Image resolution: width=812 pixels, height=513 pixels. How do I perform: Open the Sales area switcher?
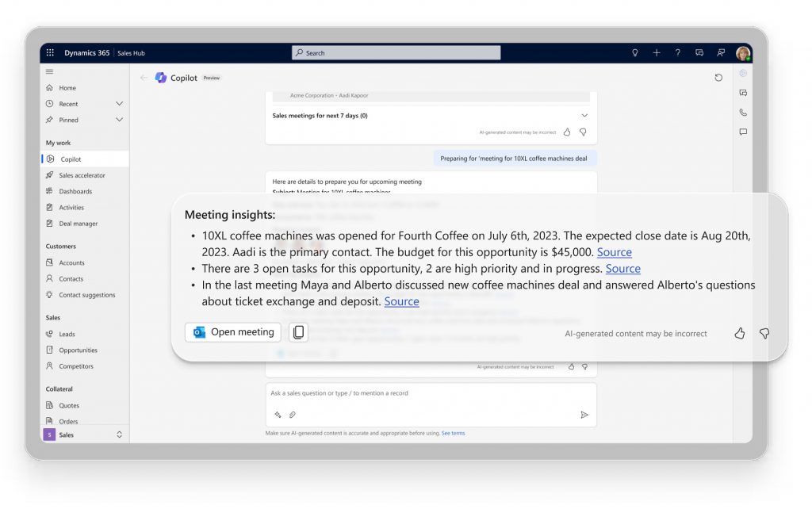[84, 435]
